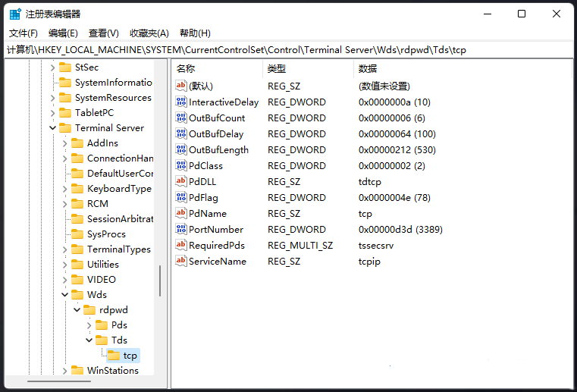Collapse the rdpwd tree node
577x392 pixels.
pos(77,309)
